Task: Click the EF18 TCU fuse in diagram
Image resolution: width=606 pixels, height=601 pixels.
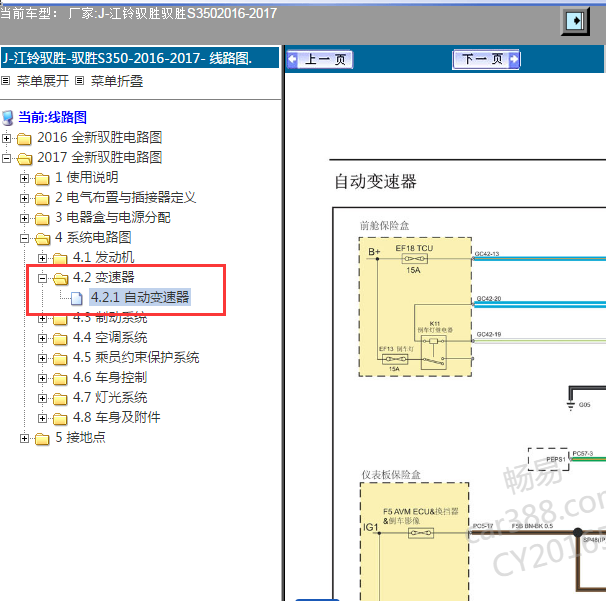Action: [x=415, y=259]
